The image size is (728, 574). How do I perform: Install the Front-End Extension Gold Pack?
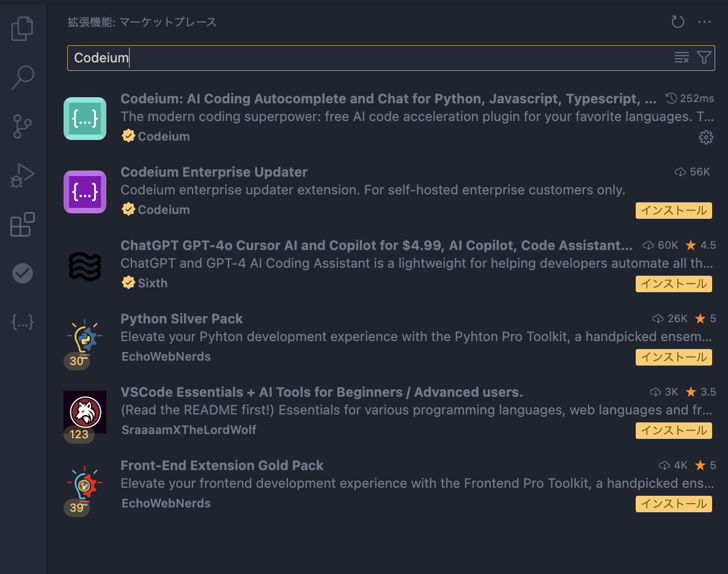coord(674,504)
